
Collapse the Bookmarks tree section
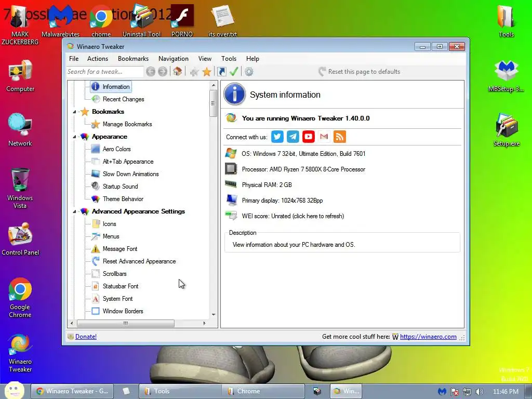click(x=75, y=112)
